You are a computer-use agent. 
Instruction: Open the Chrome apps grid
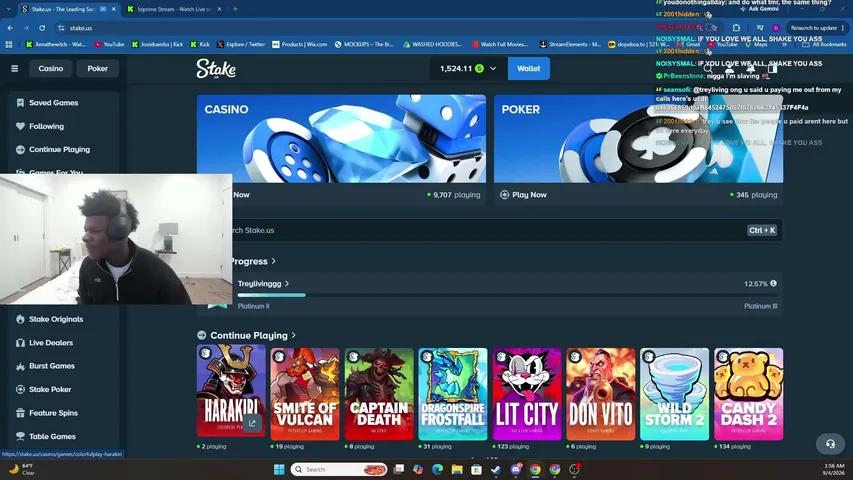click(x=9, y=44)
